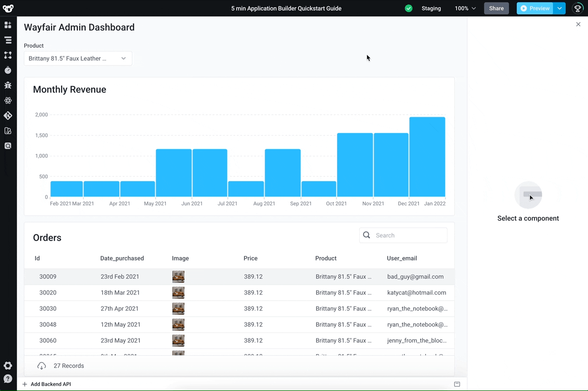Click the Orders Search field
588x391 pixels.
pos(409,235)
